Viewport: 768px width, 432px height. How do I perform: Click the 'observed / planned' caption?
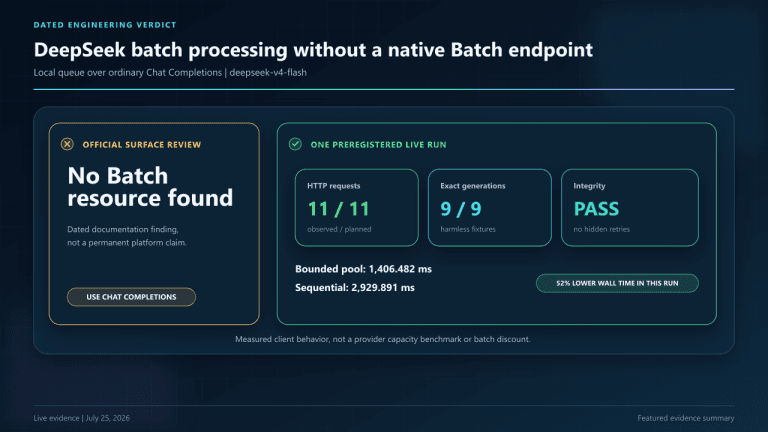click(339, 229)
